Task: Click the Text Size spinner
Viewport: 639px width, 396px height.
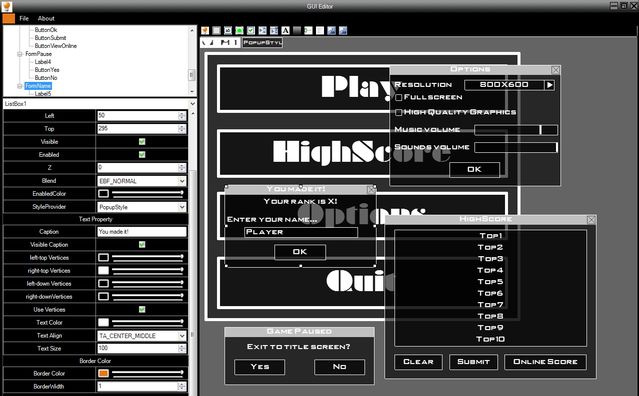Action: tap(182, 348)
